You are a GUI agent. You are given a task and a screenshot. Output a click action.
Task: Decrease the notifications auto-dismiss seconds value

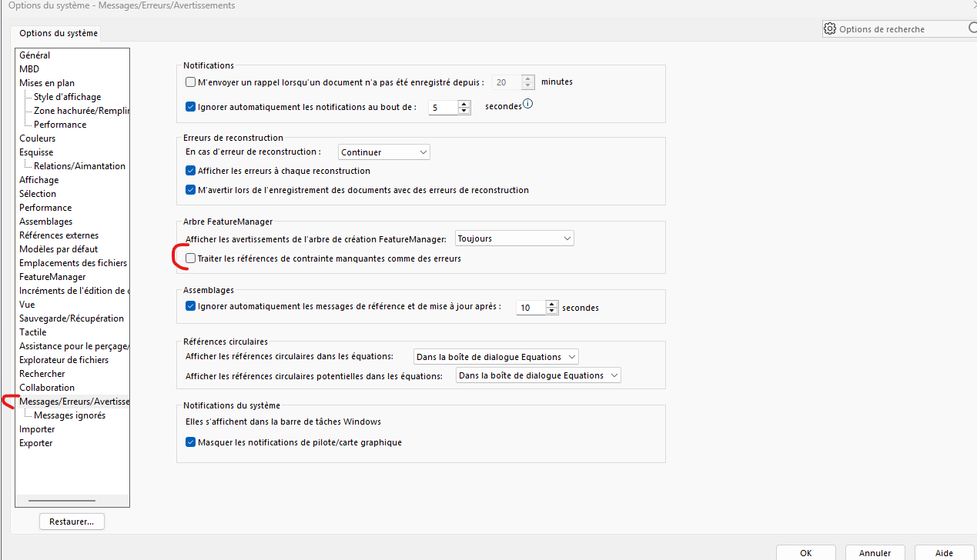(464, 111)
